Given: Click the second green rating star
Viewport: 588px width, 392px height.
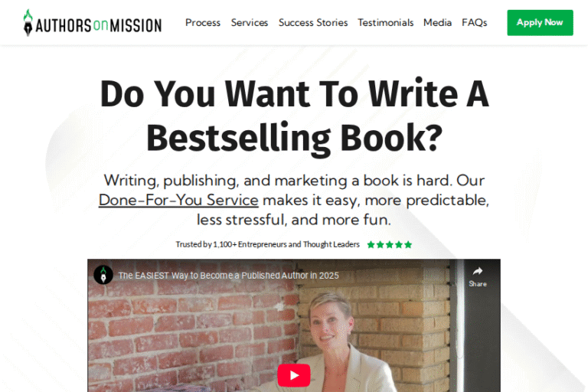Looking at the screenshot, I should tap(380, 244).
